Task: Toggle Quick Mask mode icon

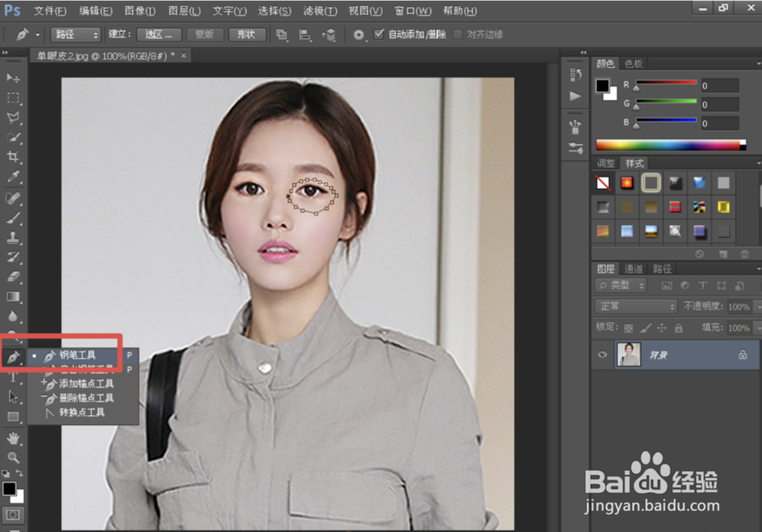Action: click(13, 514)
